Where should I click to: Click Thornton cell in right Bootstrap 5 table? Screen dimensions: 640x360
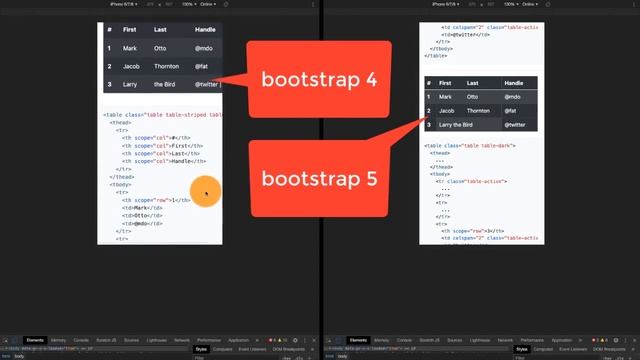point(478,111)
